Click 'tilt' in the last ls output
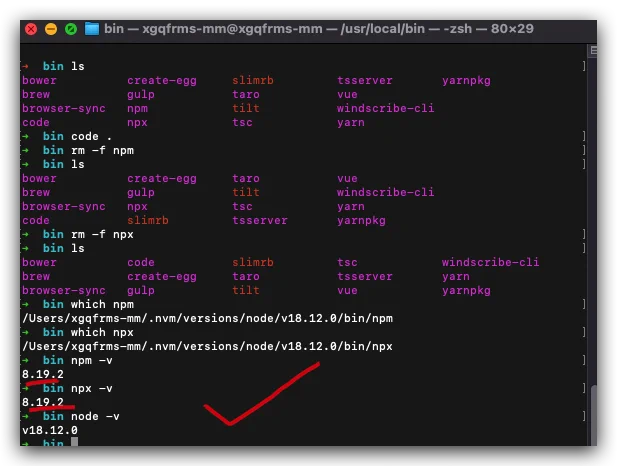 coord(246,290)
